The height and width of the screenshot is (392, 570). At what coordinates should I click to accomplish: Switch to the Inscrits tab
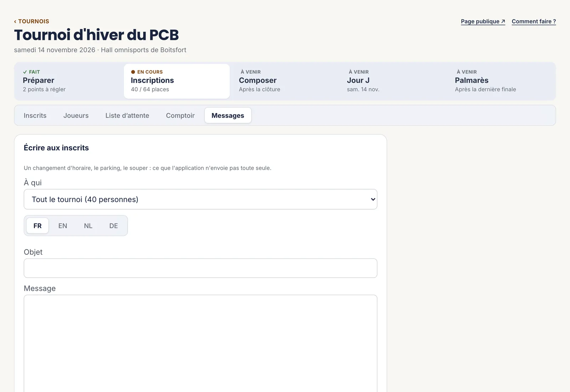coord(35,115)
